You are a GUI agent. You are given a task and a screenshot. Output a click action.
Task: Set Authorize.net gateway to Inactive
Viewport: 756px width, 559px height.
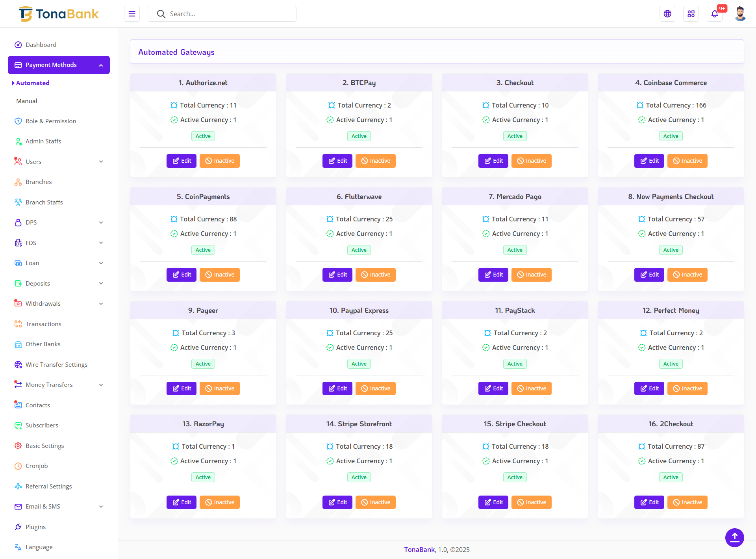[219, 161]
